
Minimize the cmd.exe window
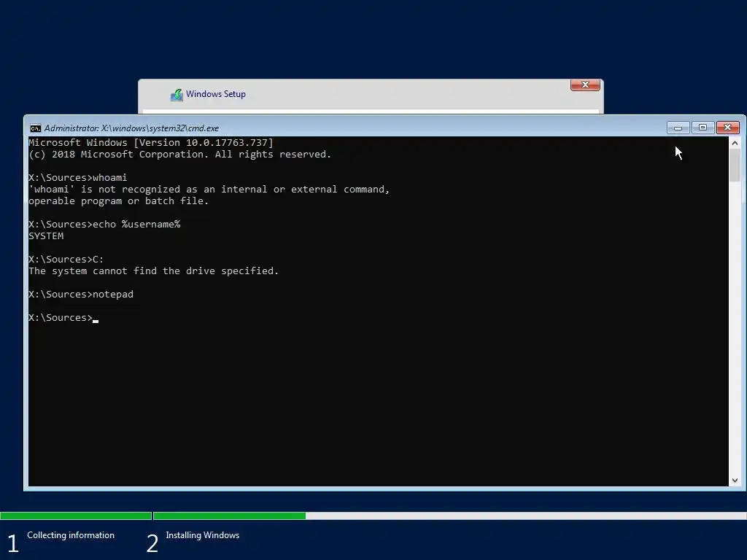pyautogui.click(x=678, y=128)
